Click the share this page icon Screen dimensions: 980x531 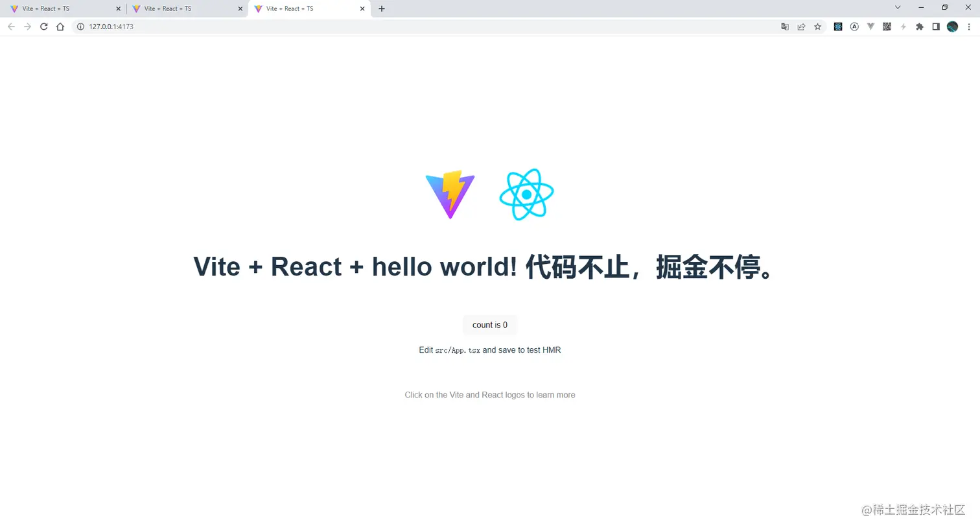[x=801, y=27]
